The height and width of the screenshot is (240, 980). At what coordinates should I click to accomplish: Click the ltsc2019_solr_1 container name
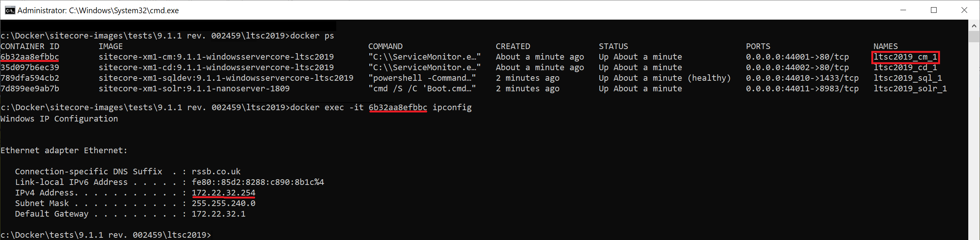point(910,89)
